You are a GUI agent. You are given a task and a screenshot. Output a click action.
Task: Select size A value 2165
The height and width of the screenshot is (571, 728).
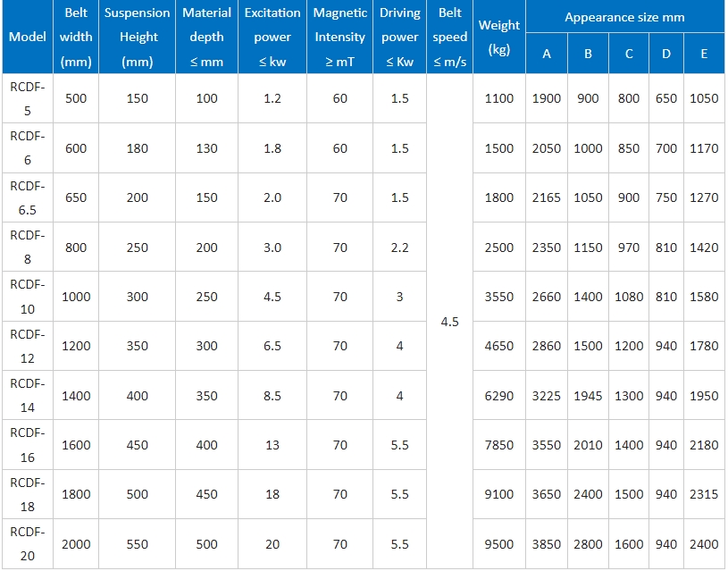pos(547,197)
